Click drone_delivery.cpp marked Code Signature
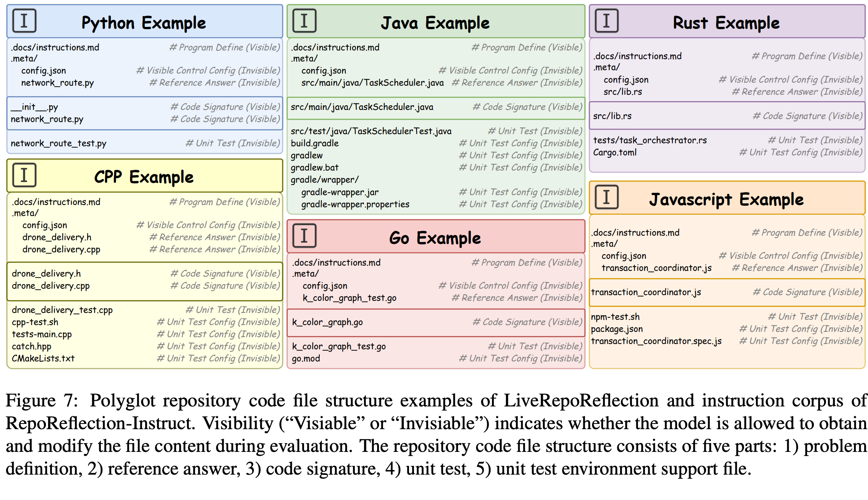Image resolution: width=868 pixels, height=500 pixels. click(x=51, y=286)
